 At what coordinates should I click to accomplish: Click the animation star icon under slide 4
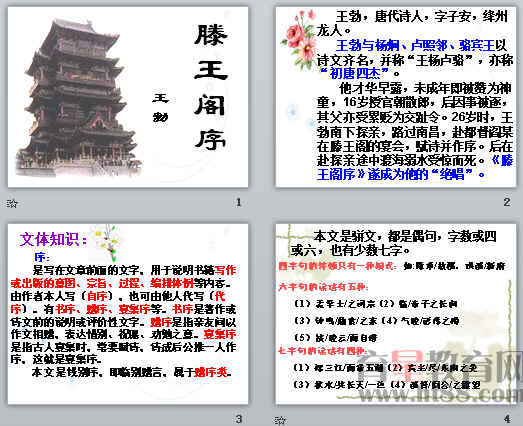(x=281, y=420)
